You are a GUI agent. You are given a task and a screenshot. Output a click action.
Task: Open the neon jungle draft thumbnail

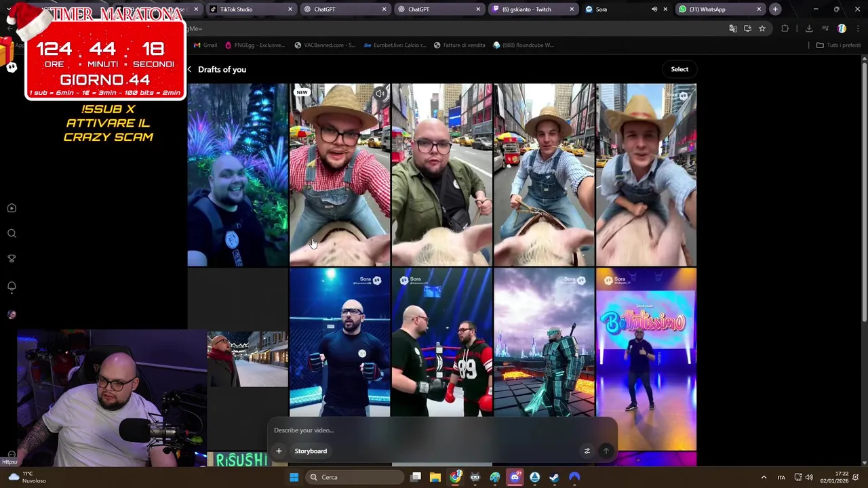(238, 175)
